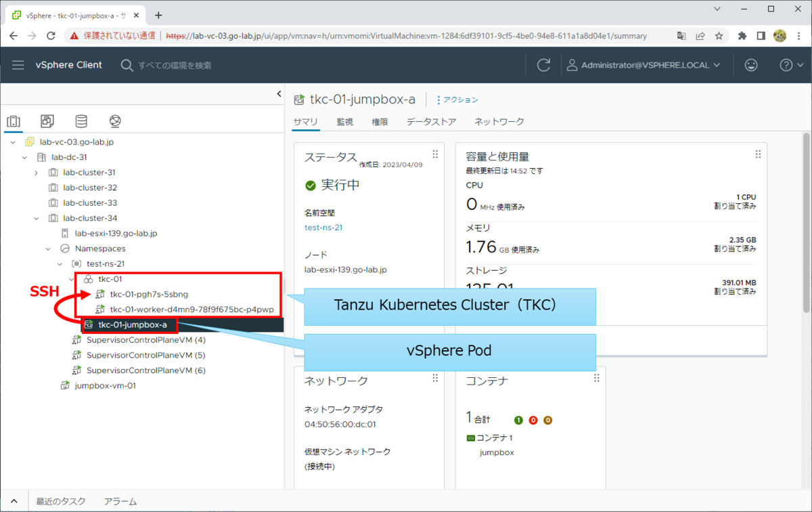Select host lab-esxi-139.go-lab.jp in tree

point(116,233)
